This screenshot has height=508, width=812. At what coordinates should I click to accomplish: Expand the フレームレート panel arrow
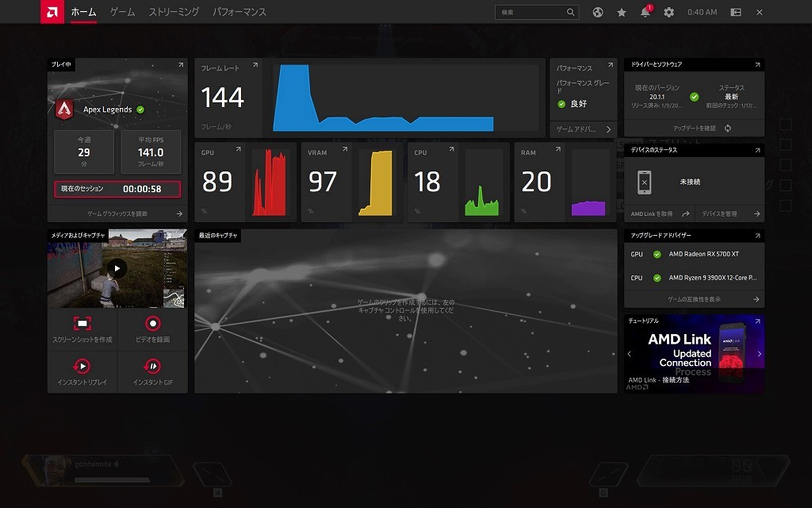click(x=255, y=65)
